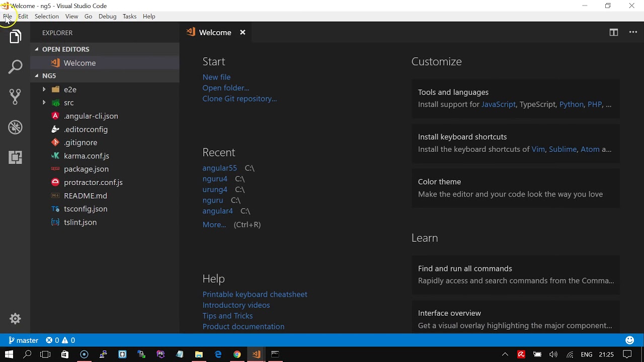Select Welcome under Open Editors

point(105,63)
